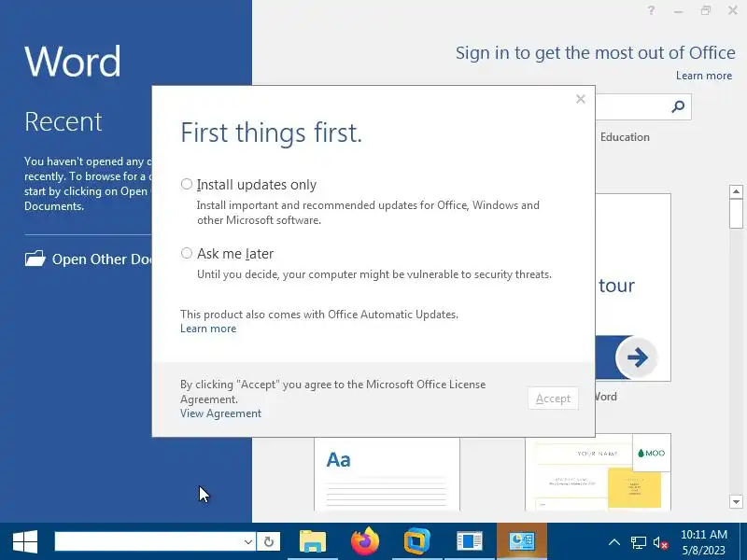Close the First things first dialog
747x560 pixels.
[x=580, y=99]
